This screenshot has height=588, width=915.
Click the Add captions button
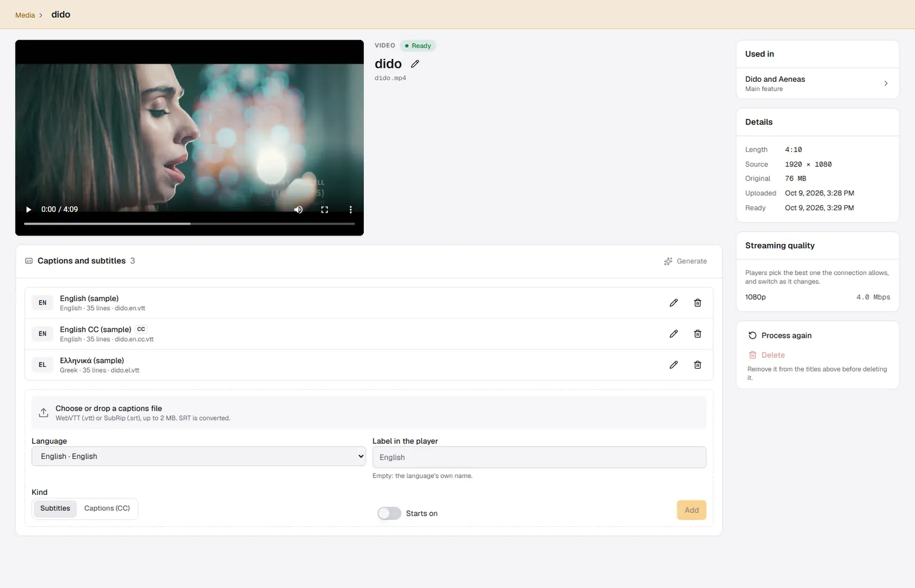pyautogui.click(x=691, y=510)
